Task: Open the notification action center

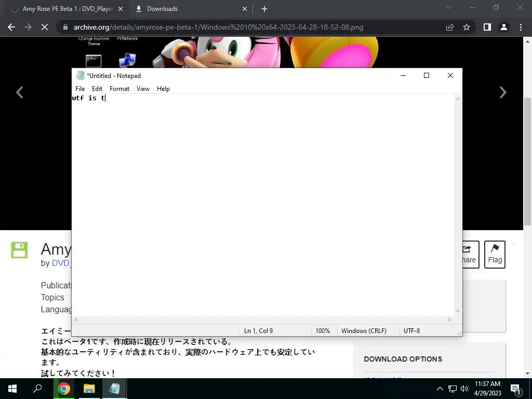Action: click(x=516, y=389)
